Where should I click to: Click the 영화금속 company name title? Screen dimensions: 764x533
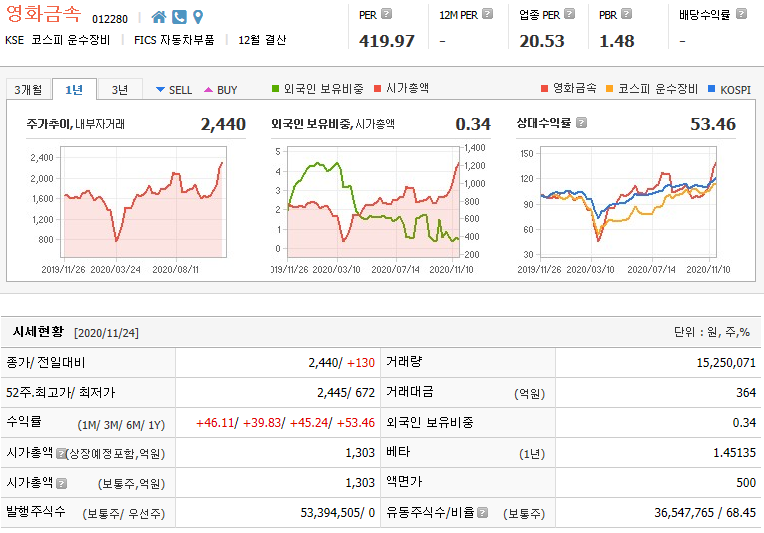(43, 13)
